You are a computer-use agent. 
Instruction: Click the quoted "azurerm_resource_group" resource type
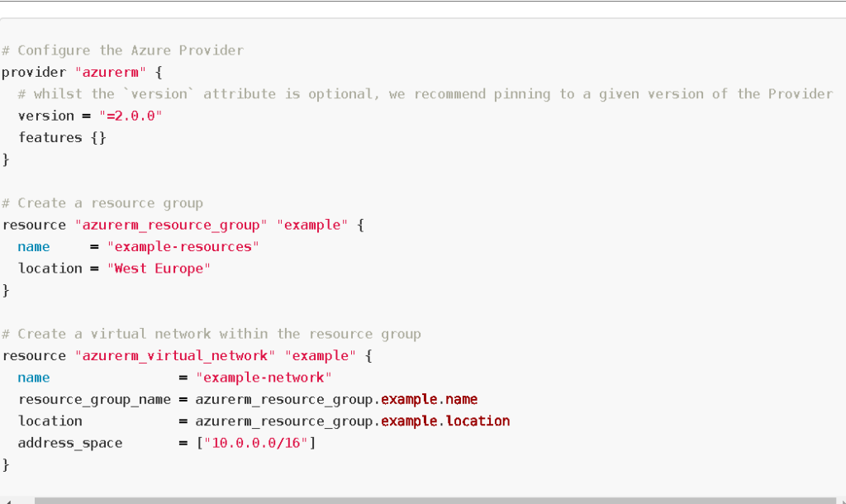point(171,225)
